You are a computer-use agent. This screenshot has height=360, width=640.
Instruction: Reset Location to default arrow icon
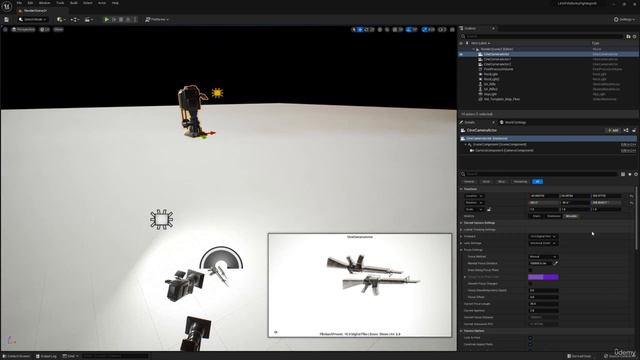(x=631, y=196)
